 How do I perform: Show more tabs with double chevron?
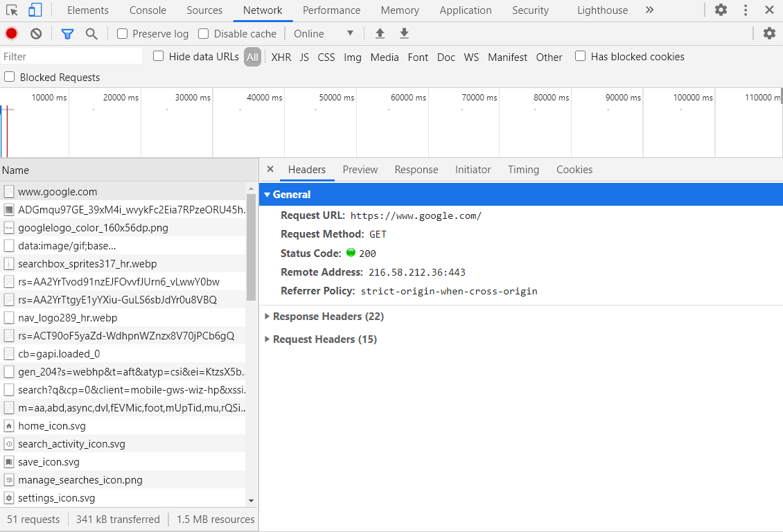pyautogui.click(x=650, y=10)
